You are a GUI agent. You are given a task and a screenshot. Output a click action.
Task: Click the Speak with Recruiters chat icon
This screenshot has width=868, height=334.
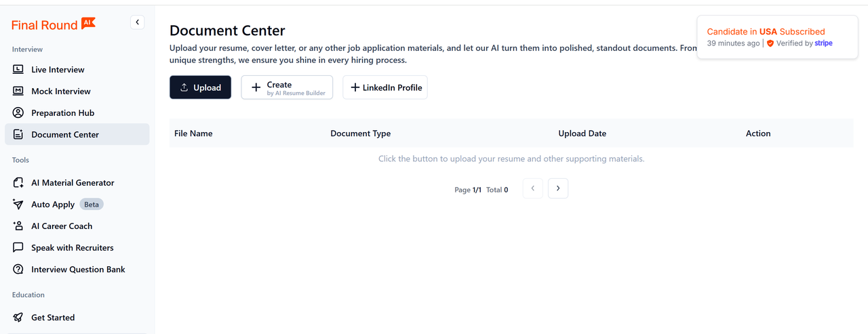click(18, 248)
